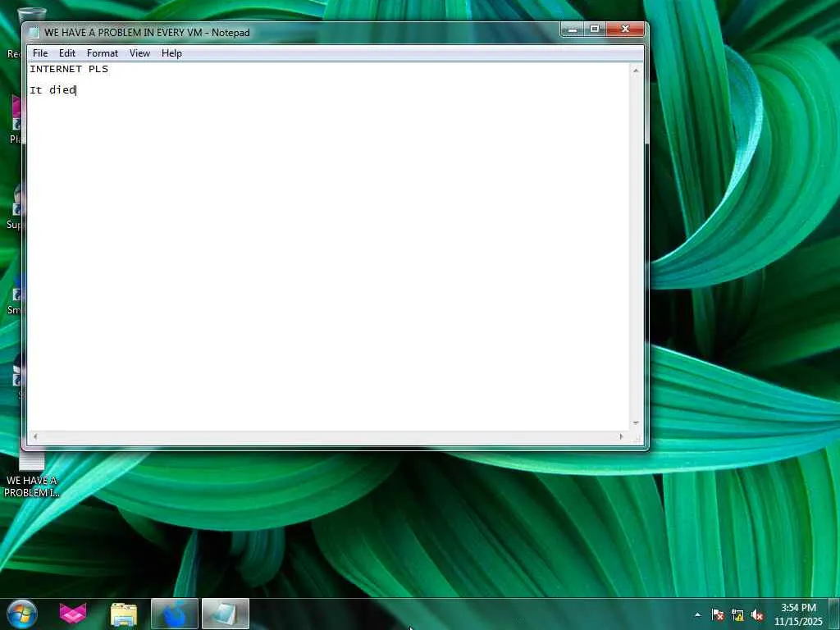Launch the pink cat-face taskbar app
This screenshot has width=840, height=630.
[73, 614]
